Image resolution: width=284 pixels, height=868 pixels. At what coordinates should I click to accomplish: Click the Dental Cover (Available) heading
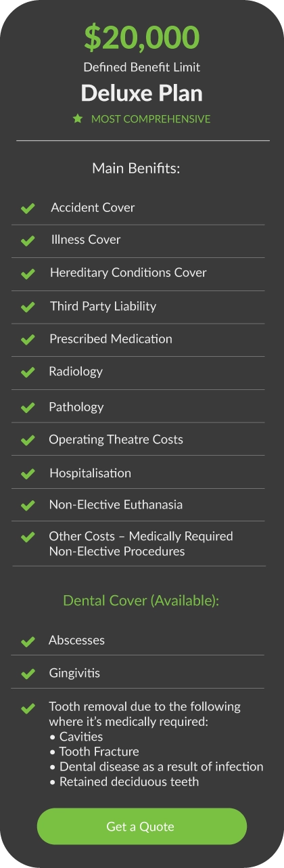click(141, 601)
